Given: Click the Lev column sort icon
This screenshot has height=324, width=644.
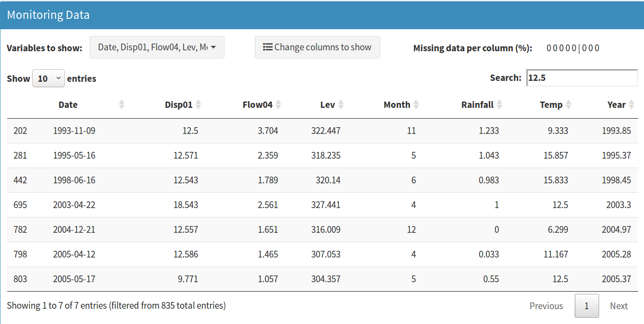Looking at the screenshot, I should click(x=341, y=105).
